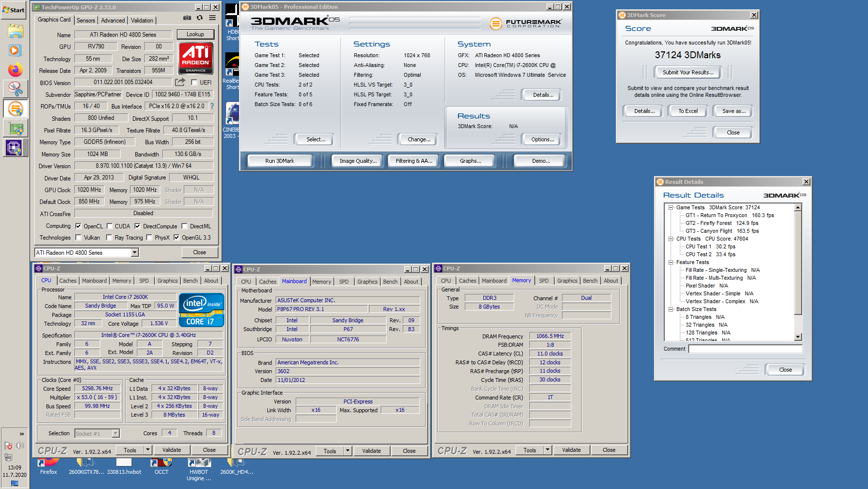Toggle the PhysX checkbox

[x=149, y=238]
